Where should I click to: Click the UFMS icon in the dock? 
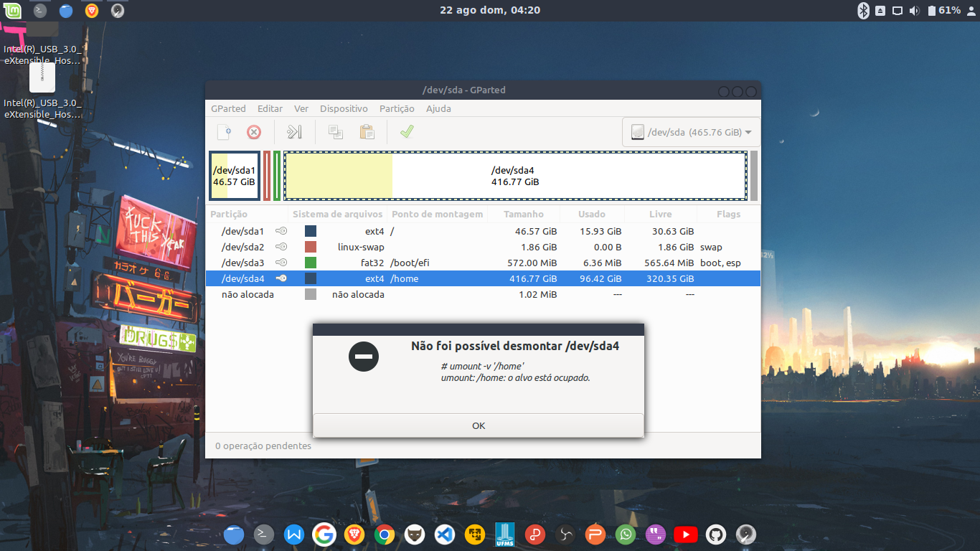(x=505, y=534)
